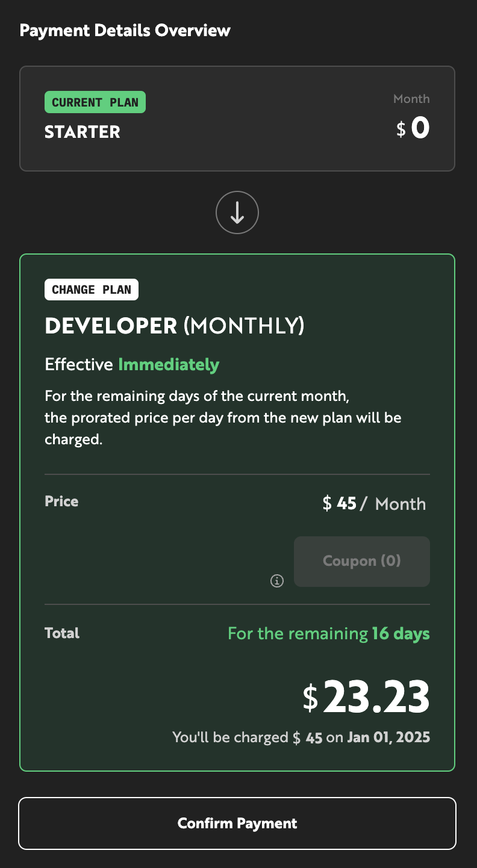477x868 pixels.
Task: Open the coupon info tooltip icon
Action: click(276, 581)
